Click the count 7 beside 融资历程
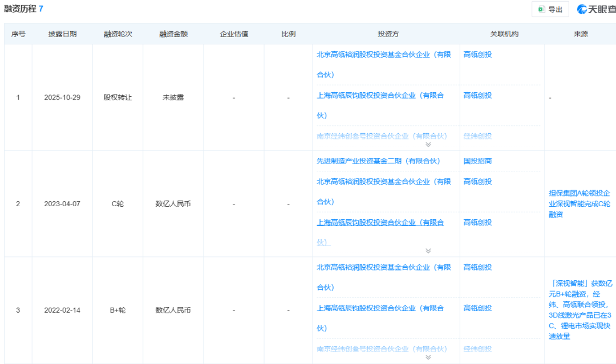Screen dimensions: 616x364 [x=41, y=9]
